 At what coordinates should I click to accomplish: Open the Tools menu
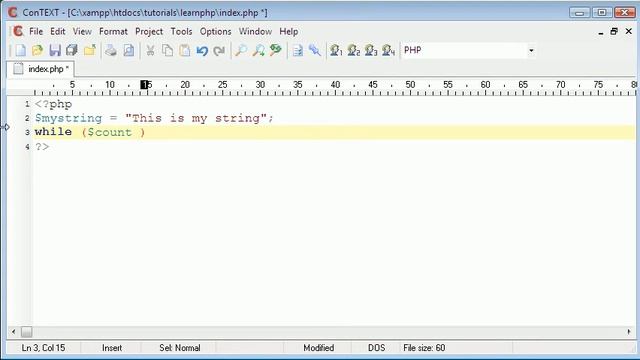(181, 31)
